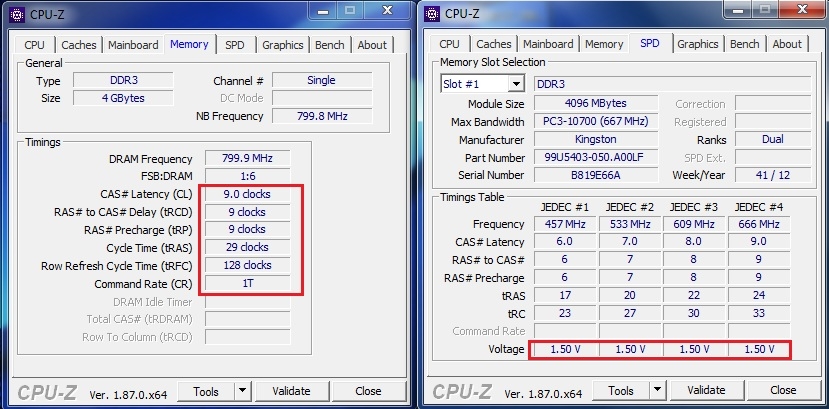Open Graphics tab in right window
The height and width of the screenshot is (409, 829).
coord(698,44)
